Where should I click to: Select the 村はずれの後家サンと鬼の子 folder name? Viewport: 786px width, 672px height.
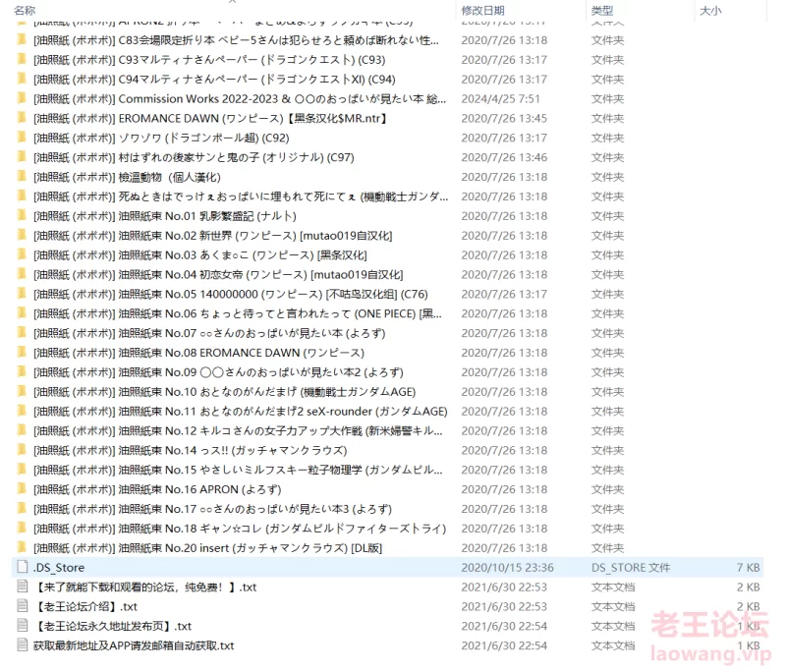[x=194, y=157]
